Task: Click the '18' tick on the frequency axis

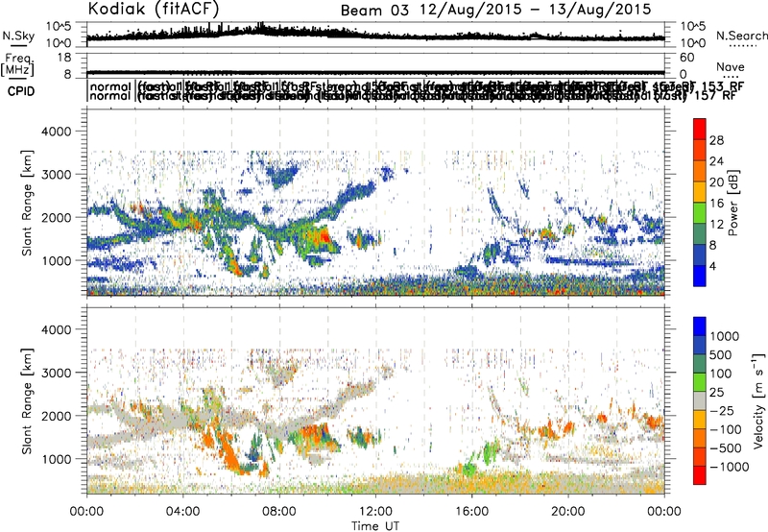Action: (64, 58)
